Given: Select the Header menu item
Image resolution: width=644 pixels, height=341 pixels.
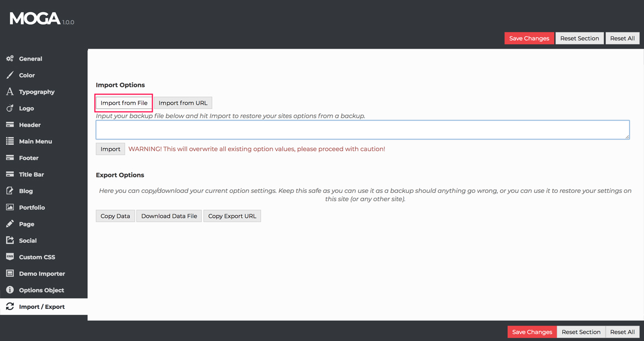Looking at the screenshot, I should 44,125.
